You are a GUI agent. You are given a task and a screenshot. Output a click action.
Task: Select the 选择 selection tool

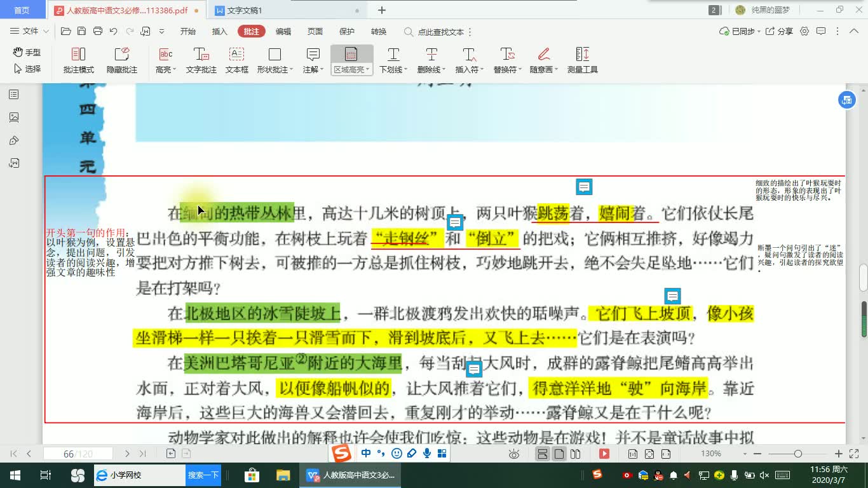click(27, 69)
